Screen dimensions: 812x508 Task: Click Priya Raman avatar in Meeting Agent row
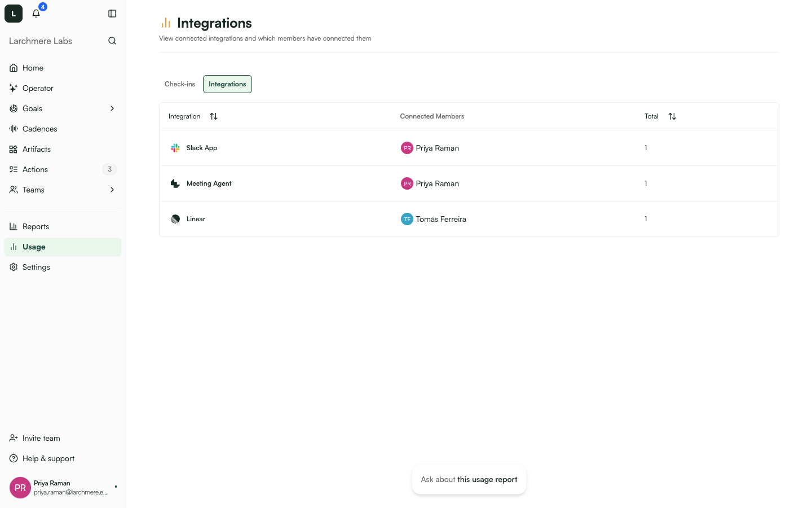tap(407, 183)
